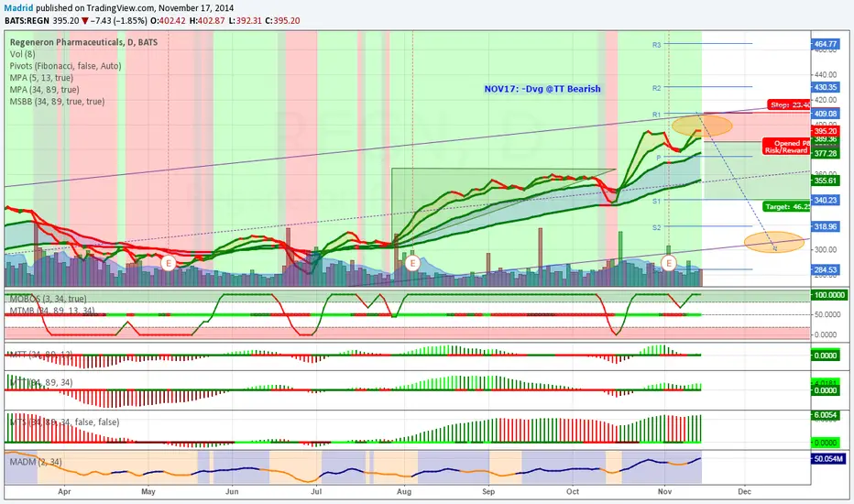Click the earnings E marker near November
This screenshot has width=854, height=504.
(668, 264)
